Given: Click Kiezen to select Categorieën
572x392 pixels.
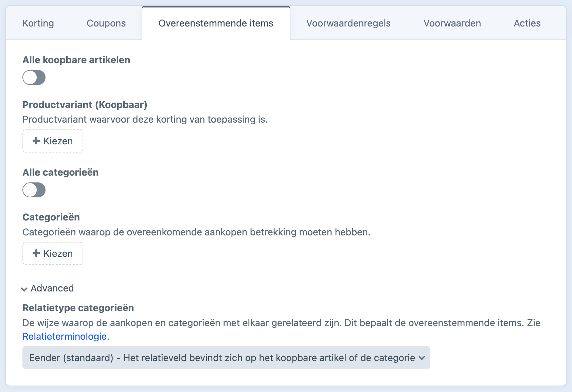Looking at the screenshot, I should [x=53, y=253].
